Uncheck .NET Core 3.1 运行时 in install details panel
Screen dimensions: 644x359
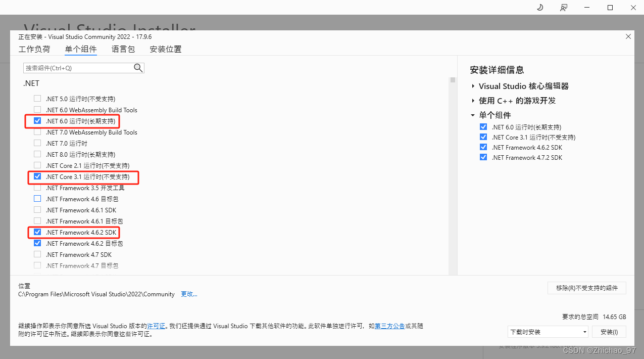click(x=483, y=137)
